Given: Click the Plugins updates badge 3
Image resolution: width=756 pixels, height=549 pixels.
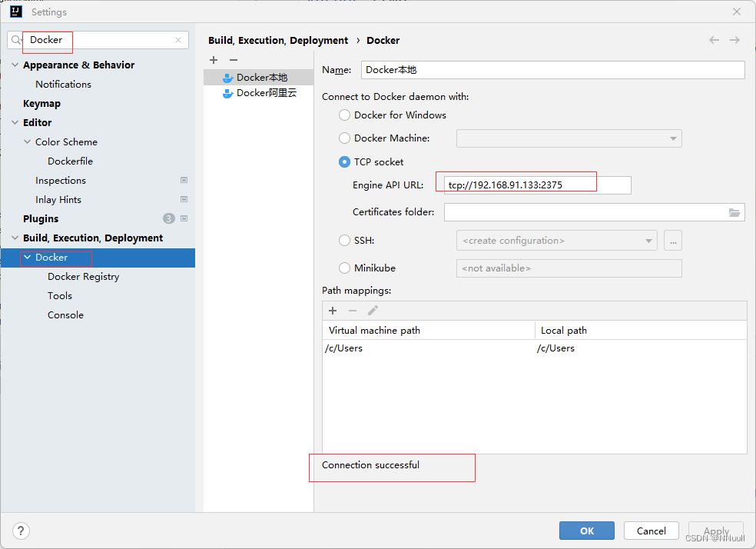Looking at the screenshot, I should coord(168,218).
